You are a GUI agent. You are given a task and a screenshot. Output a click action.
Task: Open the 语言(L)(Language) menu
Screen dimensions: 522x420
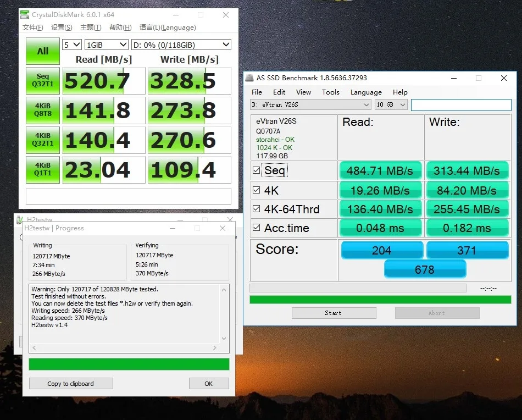click(168, 27)
